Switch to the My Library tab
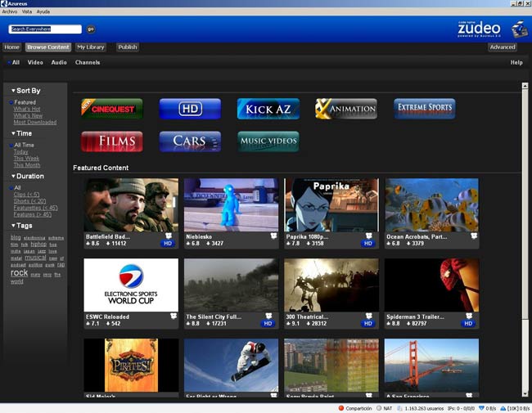532x413 pixels. tap(91, 47)
